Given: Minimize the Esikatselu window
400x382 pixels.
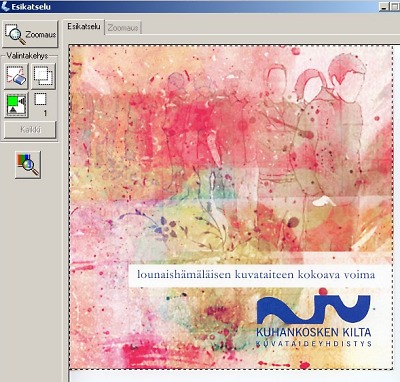Looking at the screenshot, I should (384, 6).
